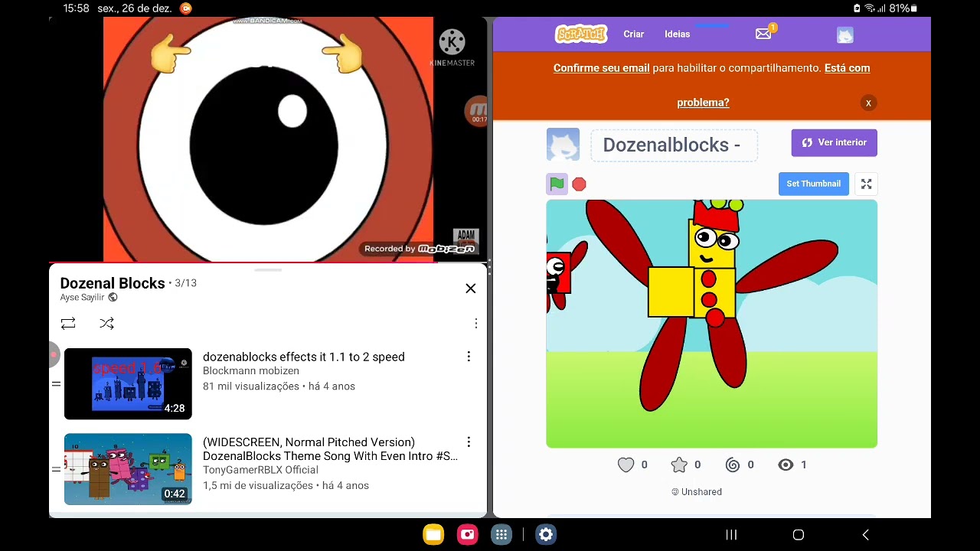Open the WIDESCREEN Normal Pitched Version title
980x551 pixels.
pyautogui.click(x=330, y=448)
